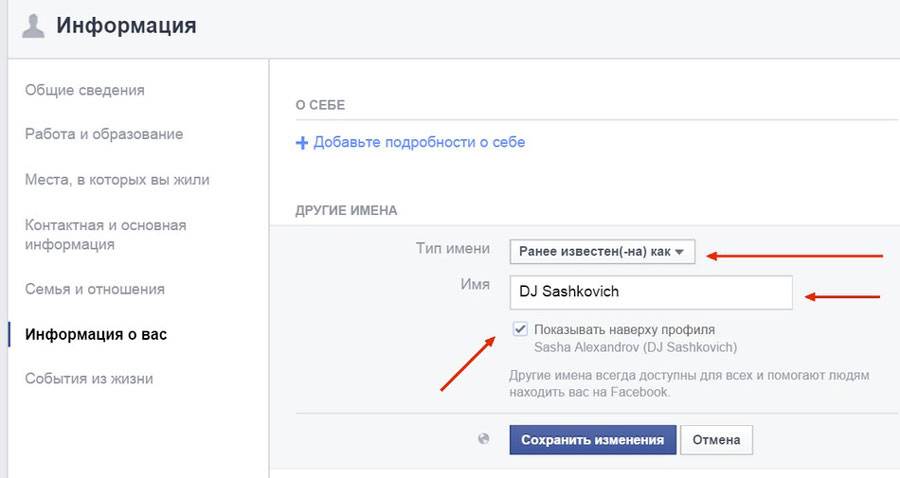Viewport: 900px width, 478px height.
Task: Click the plus icon before Добавьте подробности
Action: 302,143
